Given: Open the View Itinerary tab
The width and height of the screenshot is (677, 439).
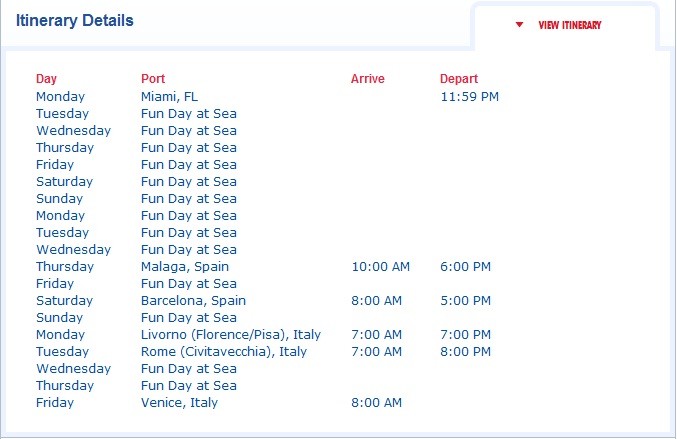Looking at the screenshot, I should (569, 25).
